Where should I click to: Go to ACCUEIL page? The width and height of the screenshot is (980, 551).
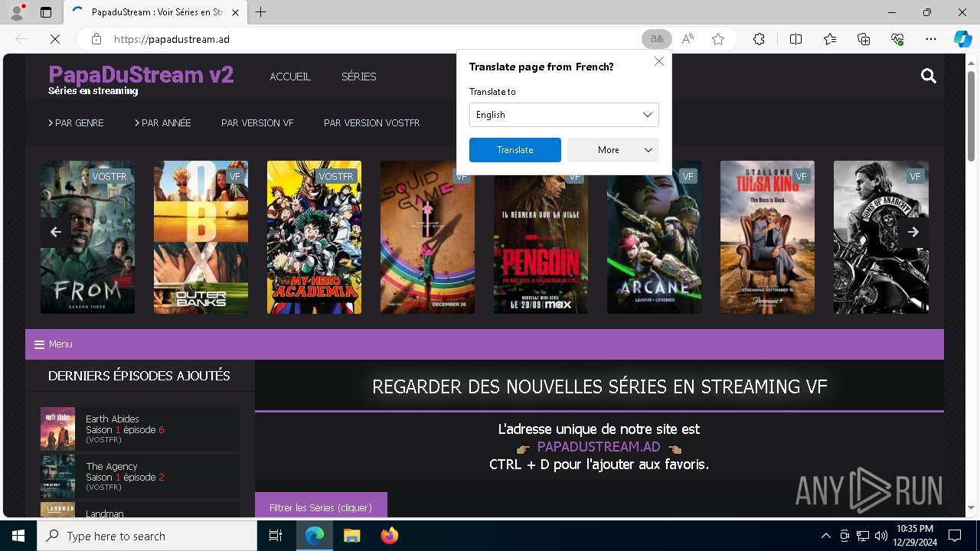pyautogui.click(x=290, y=77)
